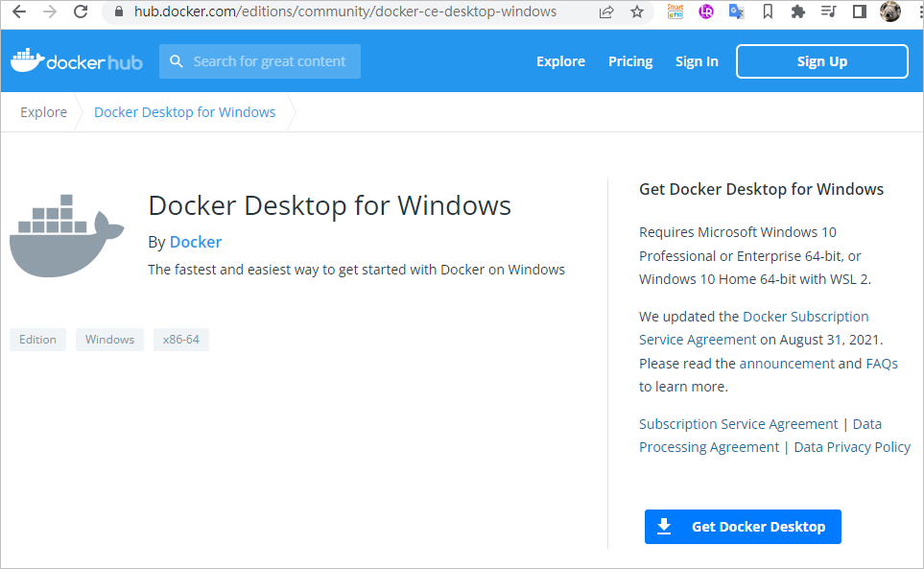Go back with the browser back arrow
This screenshot has width=924, height=569.
coord(19,12)
